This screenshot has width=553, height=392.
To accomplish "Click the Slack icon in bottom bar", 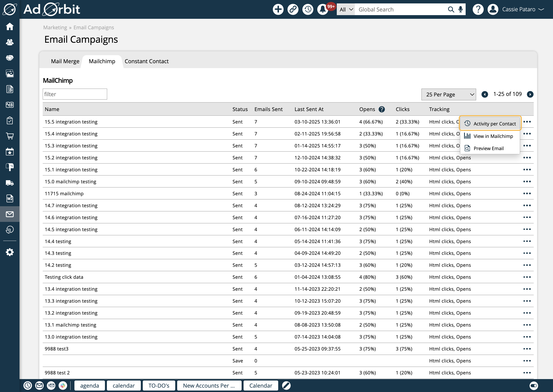I will coord(63,386).
